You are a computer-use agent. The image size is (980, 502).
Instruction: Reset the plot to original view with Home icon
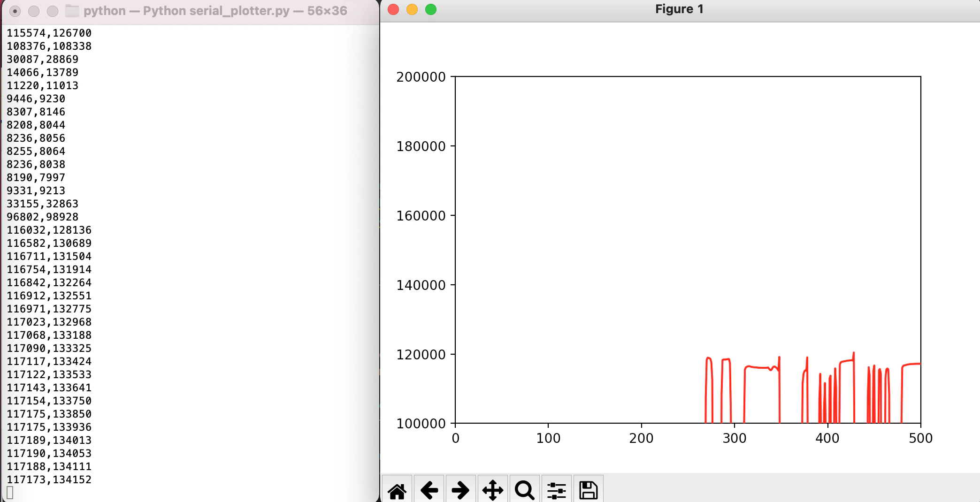tap(397, 490)
